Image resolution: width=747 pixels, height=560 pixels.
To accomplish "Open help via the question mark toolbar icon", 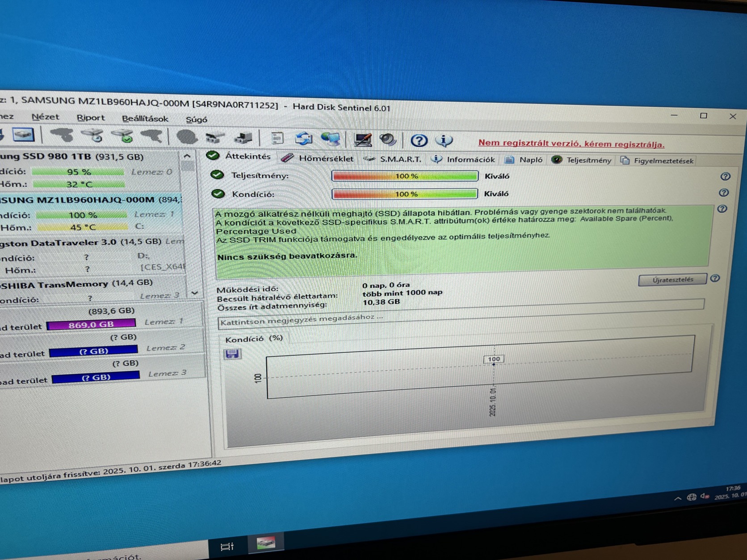I will pos(419,141).
